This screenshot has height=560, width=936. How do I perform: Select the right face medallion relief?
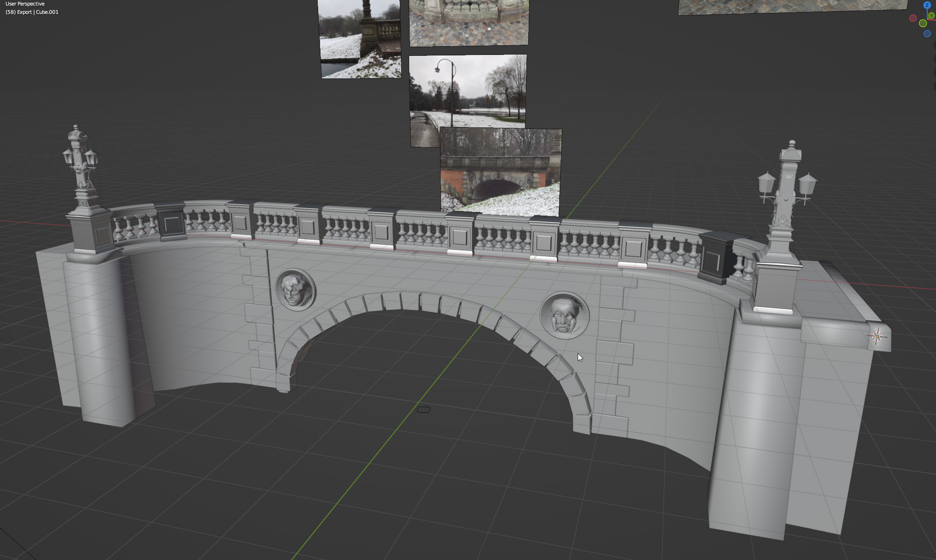[564, 316]
